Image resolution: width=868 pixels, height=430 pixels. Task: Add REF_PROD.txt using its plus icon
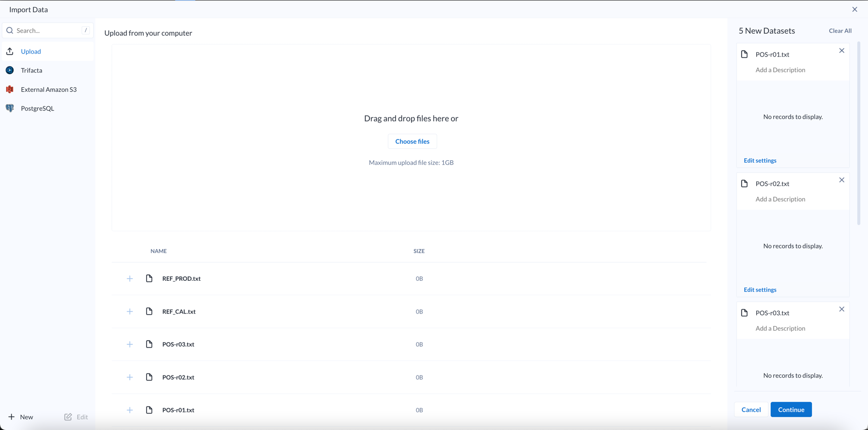pyautogui.click(x=130, y=279)
